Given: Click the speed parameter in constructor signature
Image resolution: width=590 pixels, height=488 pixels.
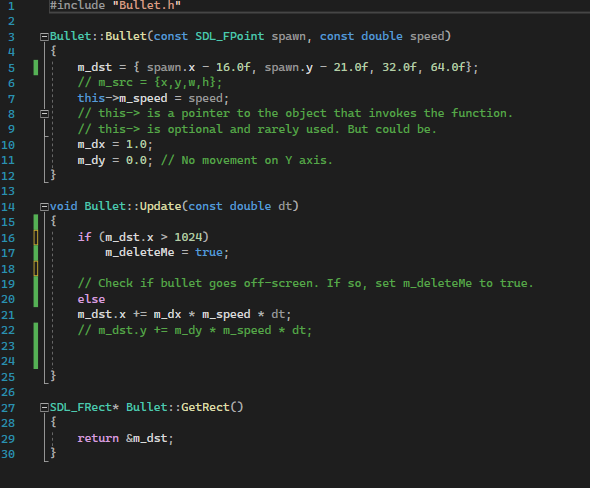Looking at the screenshot, I should [x=427, y=36].
